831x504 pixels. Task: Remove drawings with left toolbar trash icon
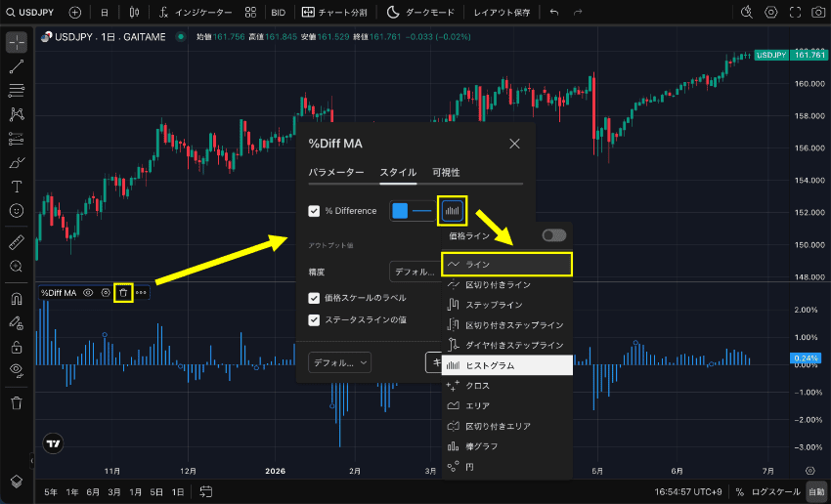coord(17,403)
